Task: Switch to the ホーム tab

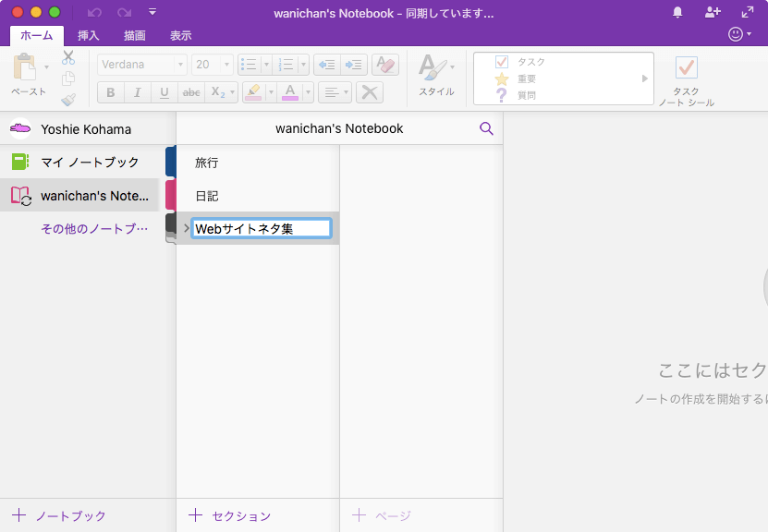Action: point(37,36)
